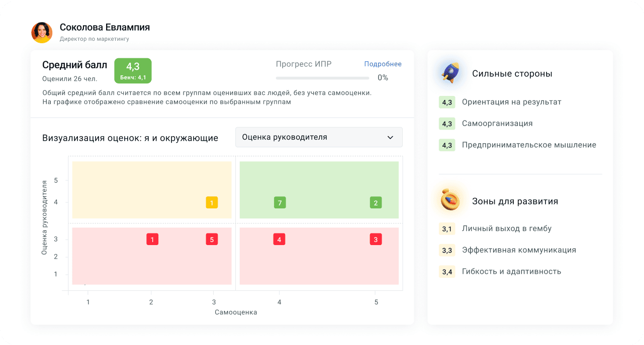Select the red marker numbered 5

click(212, 239)
